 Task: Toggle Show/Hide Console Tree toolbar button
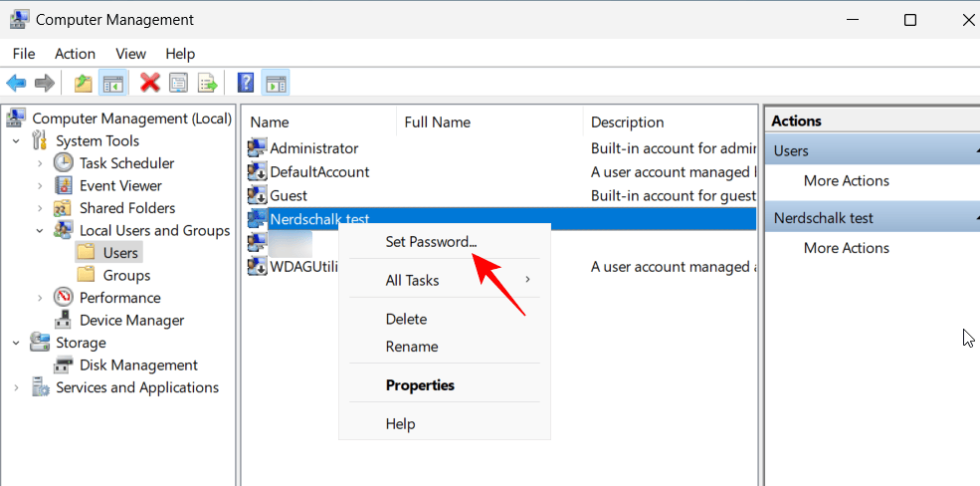pos(112,84)
